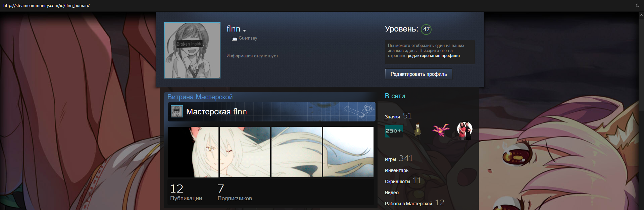The image size is (644, 210).
Task: Open the Инвентарь link
Action: (397, 170)
